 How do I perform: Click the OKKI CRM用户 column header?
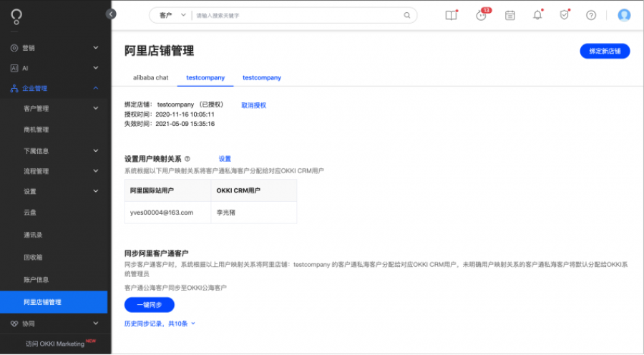(x=254, y=190)
